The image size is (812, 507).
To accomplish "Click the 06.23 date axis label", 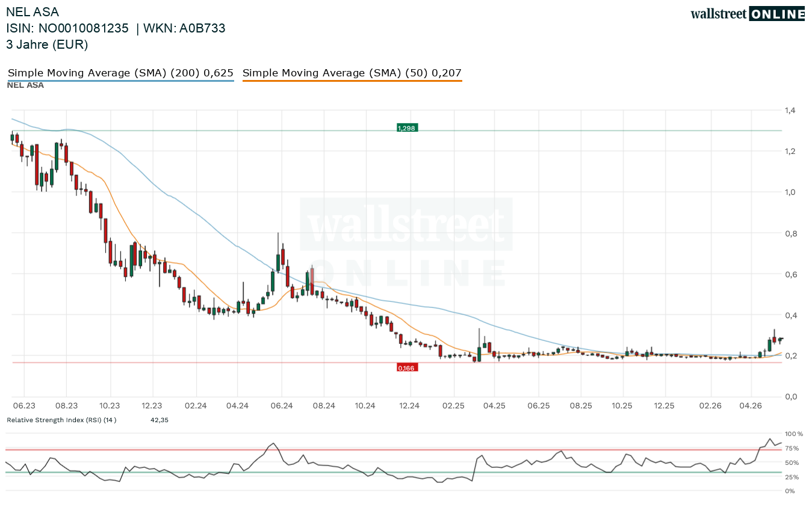I will pos(24,405).
